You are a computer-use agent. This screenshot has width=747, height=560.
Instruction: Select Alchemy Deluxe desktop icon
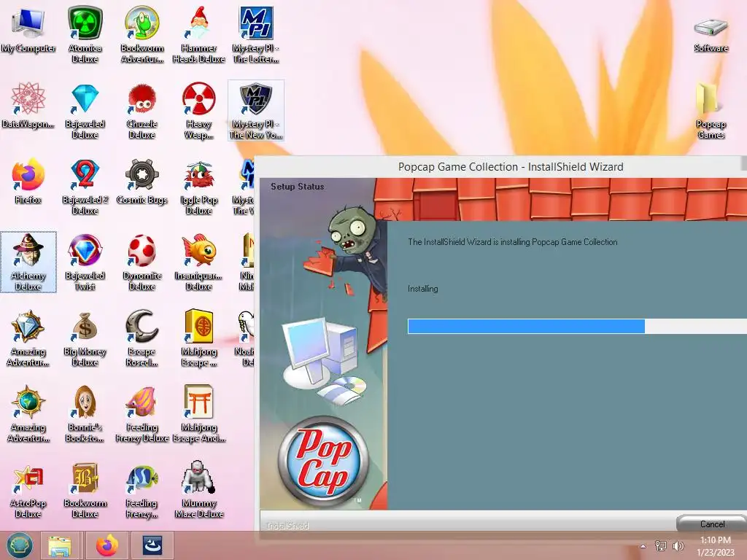pyautogui.click(x=28, y=262)
